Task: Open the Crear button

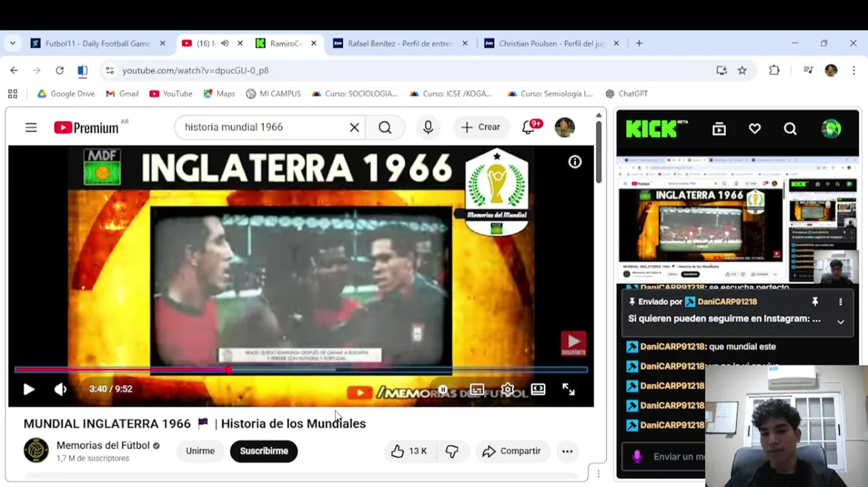Action: (481, 127)
